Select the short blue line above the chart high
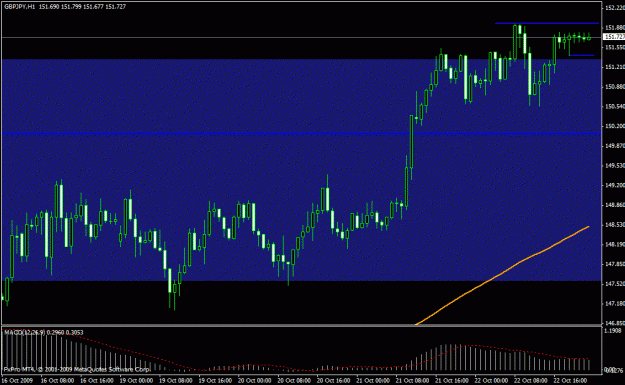625x385 pixels. coord(546,23)
